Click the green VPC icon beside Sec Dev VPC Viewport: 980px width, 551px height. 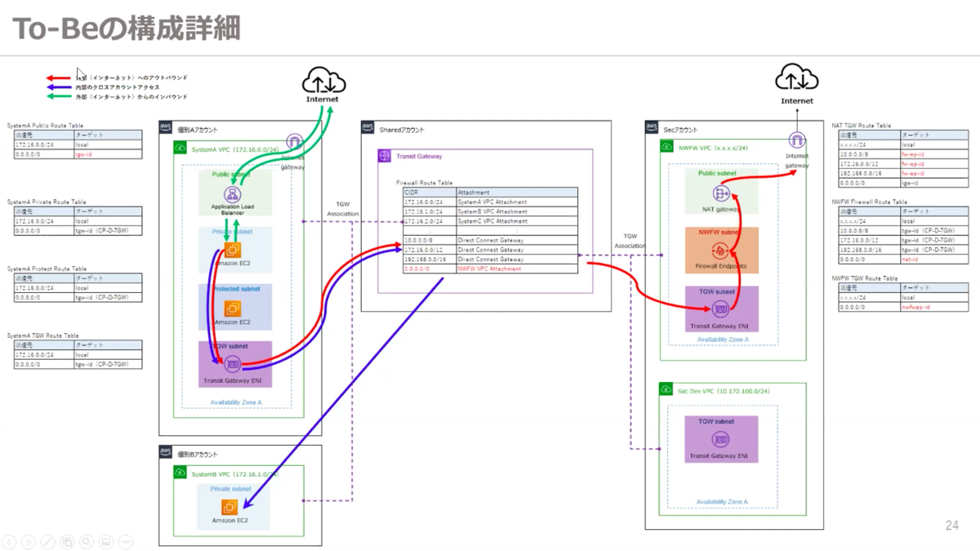666,389
